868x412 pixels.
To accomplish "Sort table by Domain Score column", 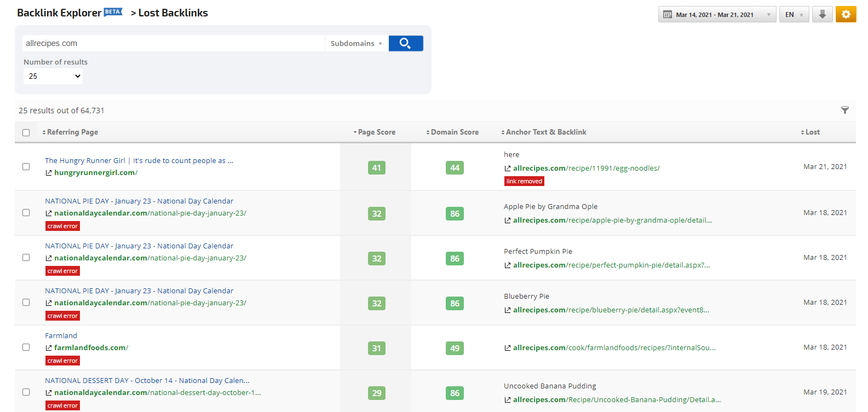I will point(453,132).
